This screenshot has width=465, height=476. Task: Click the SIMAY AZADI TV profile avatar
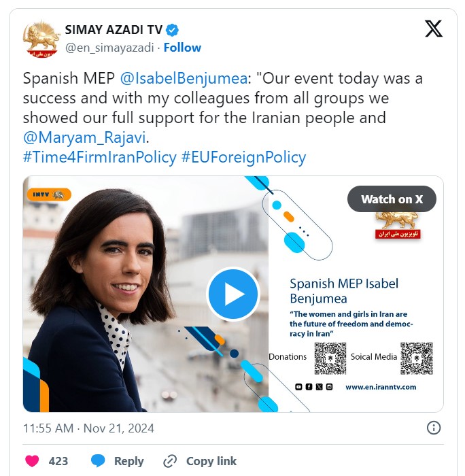coord(41,39)
